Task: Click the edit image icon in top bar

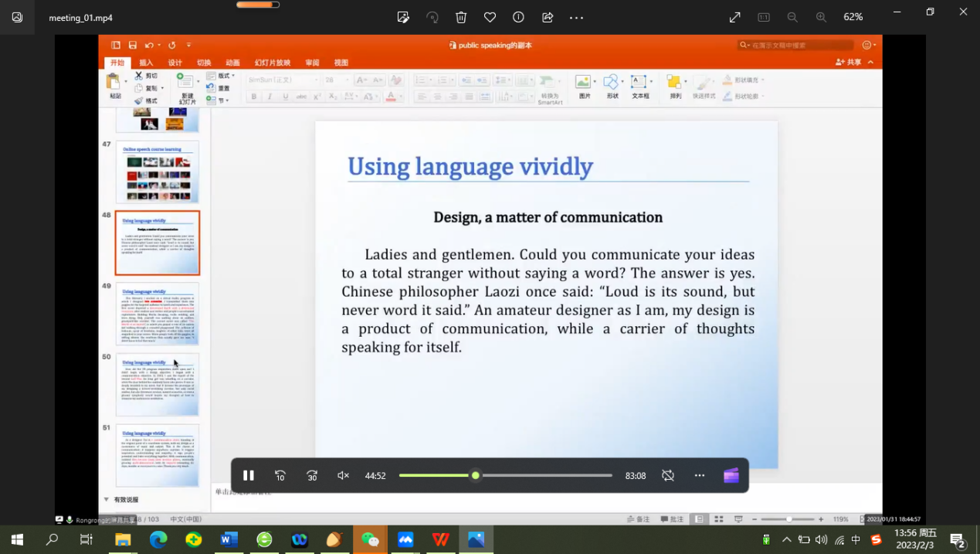Action: pyautogui.click(x=403, y=17)
